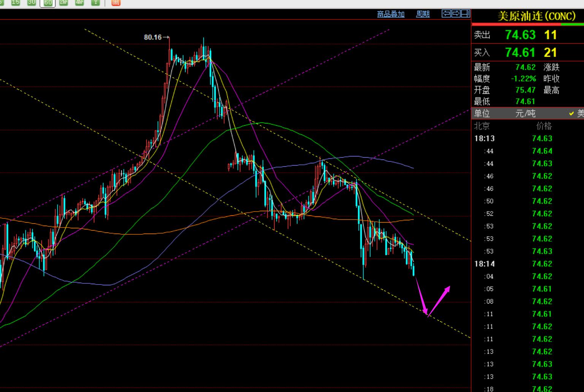This screenshot has height=392, width=584.
Task: Open the red grid layout icon
Action: tap(116, 2)
